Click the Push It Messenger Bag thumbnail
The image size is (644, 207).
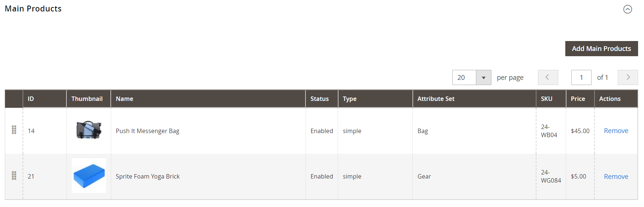click(89, 130)
